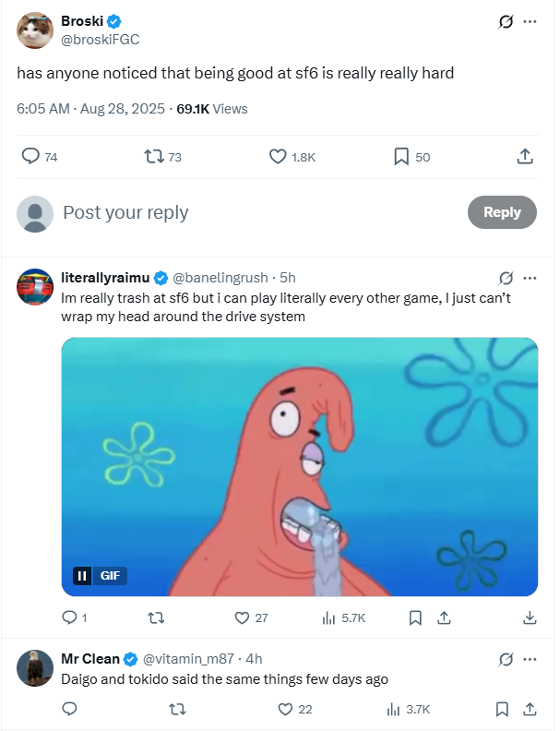560x731 pixels.
Task: Share Broski's main post
Action: tap(525, 157)
